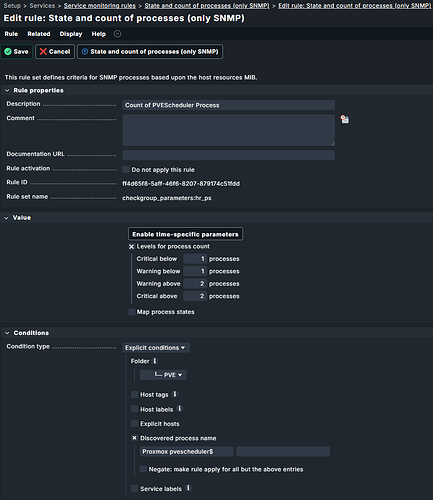Click the red X Cancel icon
The width and height of the screenshot is (433, 500).
click(43, 52)
